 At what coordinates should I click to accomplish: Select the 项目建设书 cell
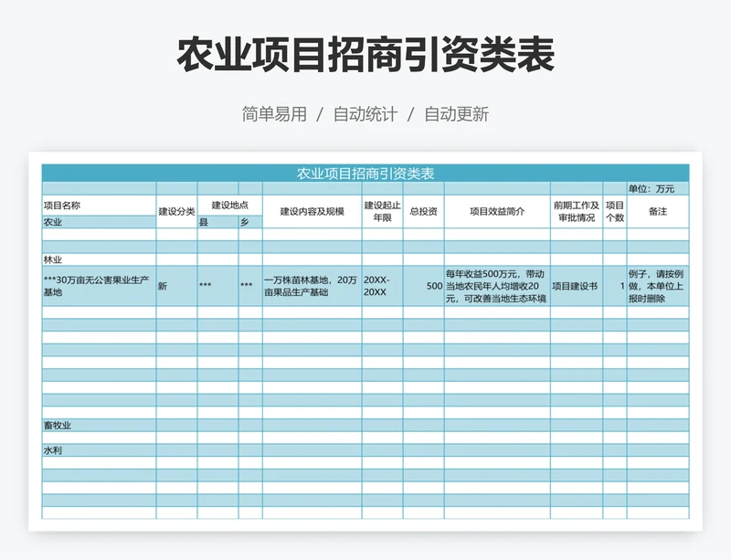pos(577,286)
